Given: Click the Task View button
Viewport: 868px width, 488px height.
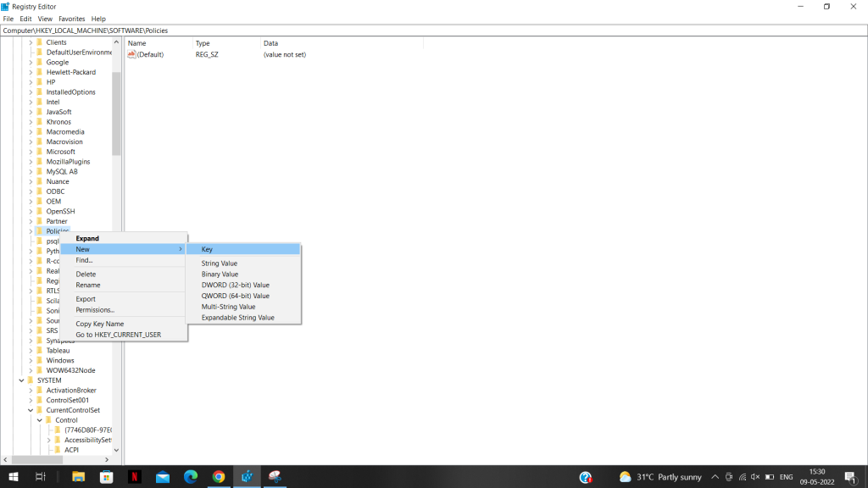Looking at the screenshot, I should pyautogui.click(x=41, y=476).
